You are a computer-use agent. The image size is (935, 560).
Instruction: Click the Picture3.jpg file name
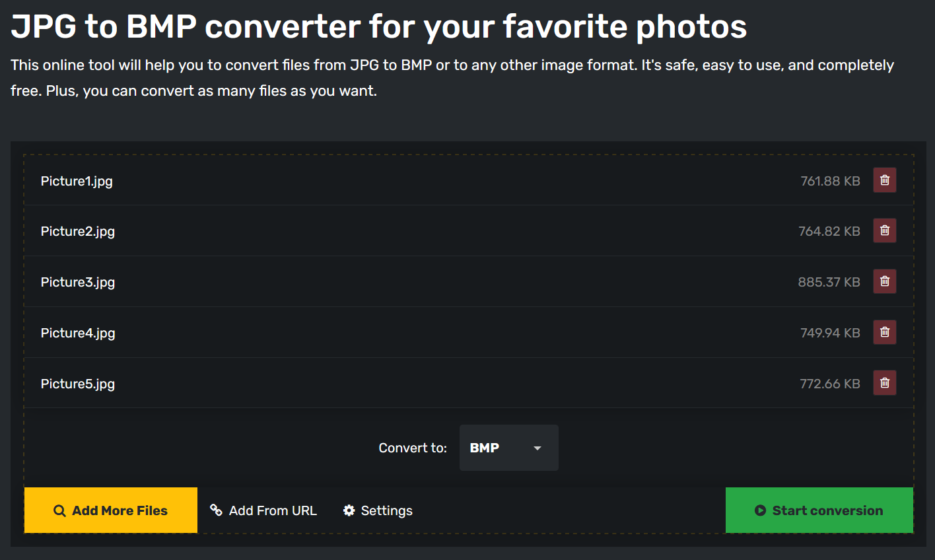[x=78, y=282]
